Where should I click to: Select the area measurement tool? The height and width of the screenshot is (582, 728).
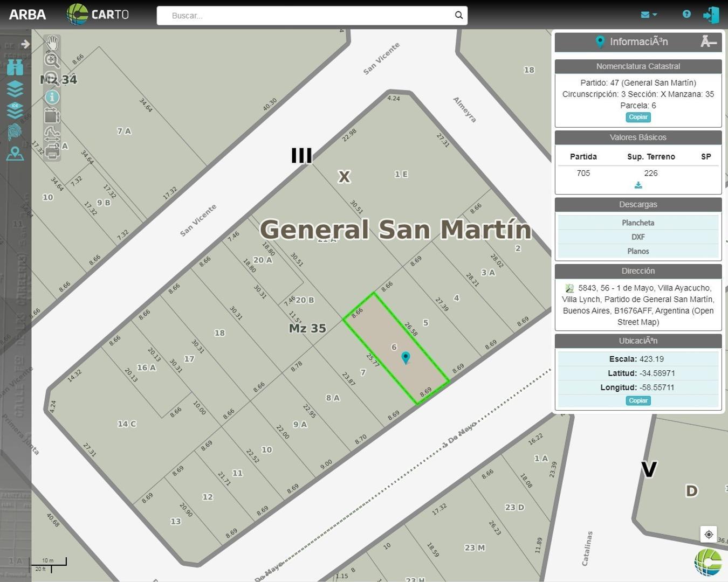click(52, 115)
